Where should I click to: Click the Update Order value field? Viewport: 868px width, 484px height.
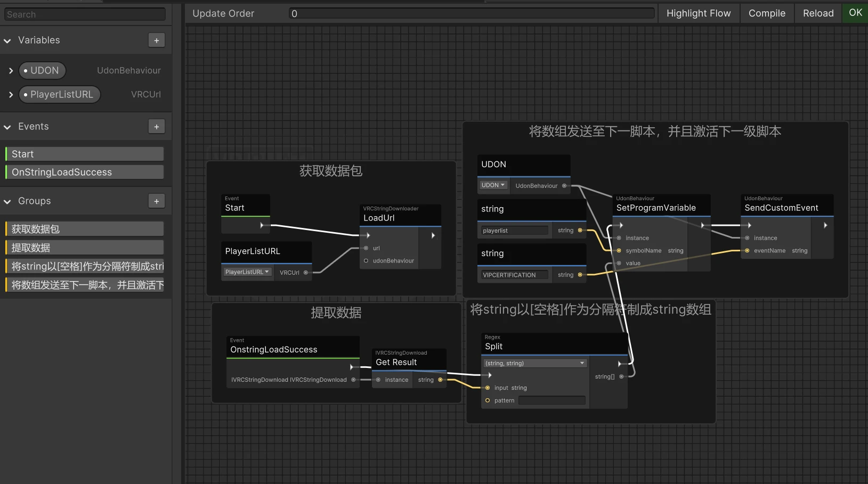[x=472, y=13]
